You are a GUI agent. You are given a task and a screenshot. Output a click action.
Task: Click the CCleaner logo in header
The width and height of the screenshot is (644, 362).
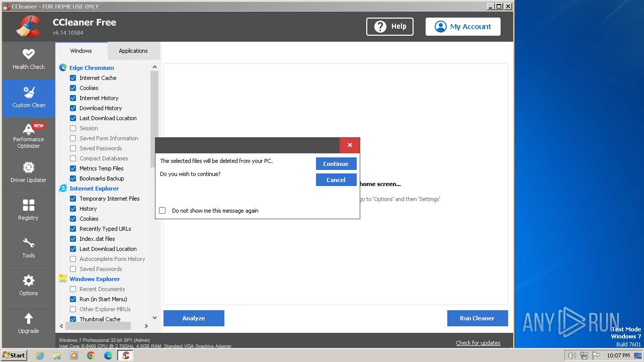(x=28, y=26)
